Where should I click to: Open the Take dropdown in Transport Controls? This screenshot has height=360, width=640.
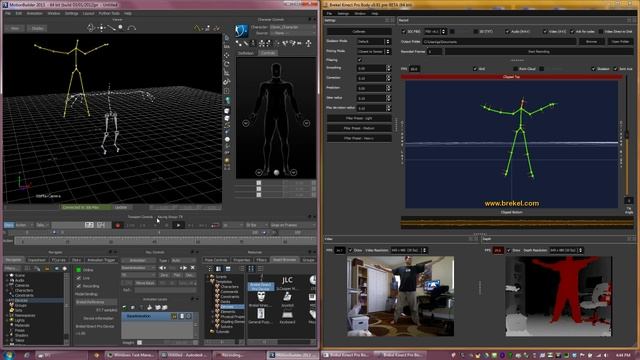[x=41, y=225]
